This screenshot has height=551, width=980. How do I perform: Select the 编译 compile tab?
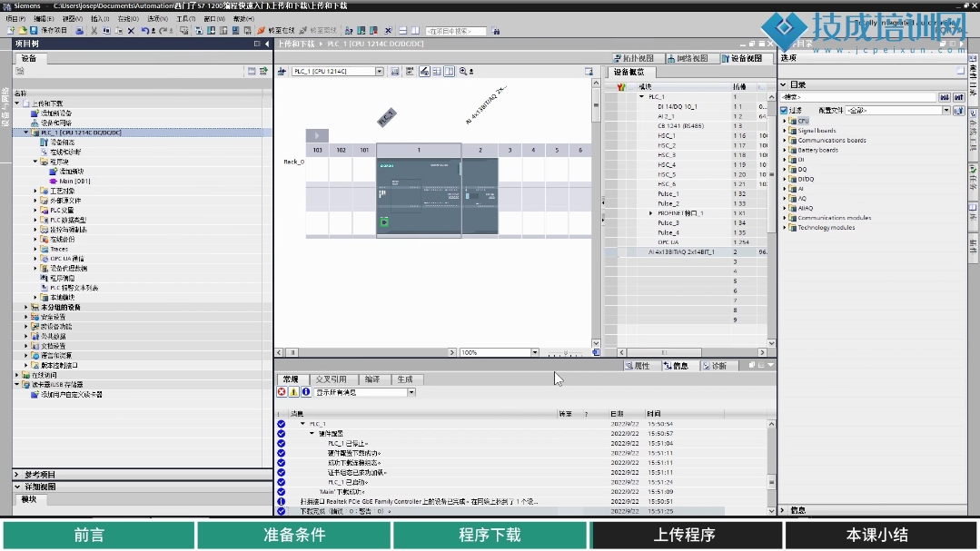pos(372,379)
